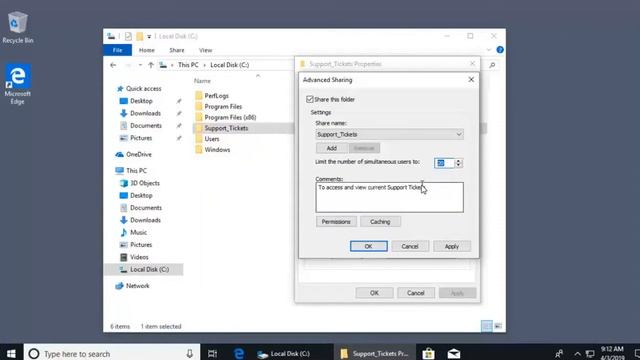Click This PC in the address bar

(x=188, y=65)
